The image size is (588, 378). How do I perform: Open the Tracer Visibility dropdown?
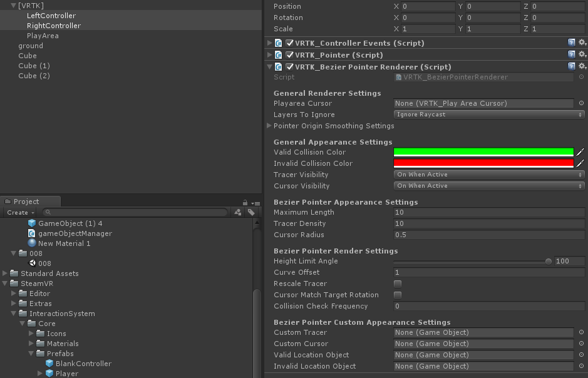tap(489, 175)
